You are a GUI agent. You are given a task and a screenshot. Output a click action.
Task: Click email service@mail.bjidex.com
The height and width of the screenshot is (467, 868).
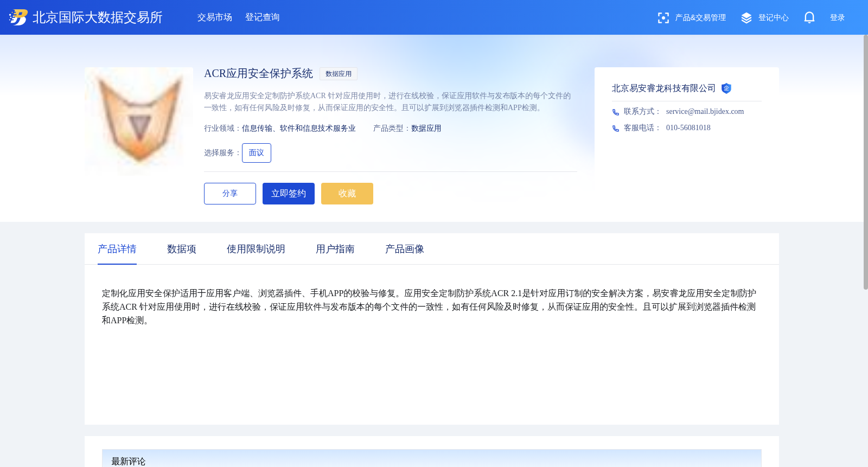tap(705, 112)
